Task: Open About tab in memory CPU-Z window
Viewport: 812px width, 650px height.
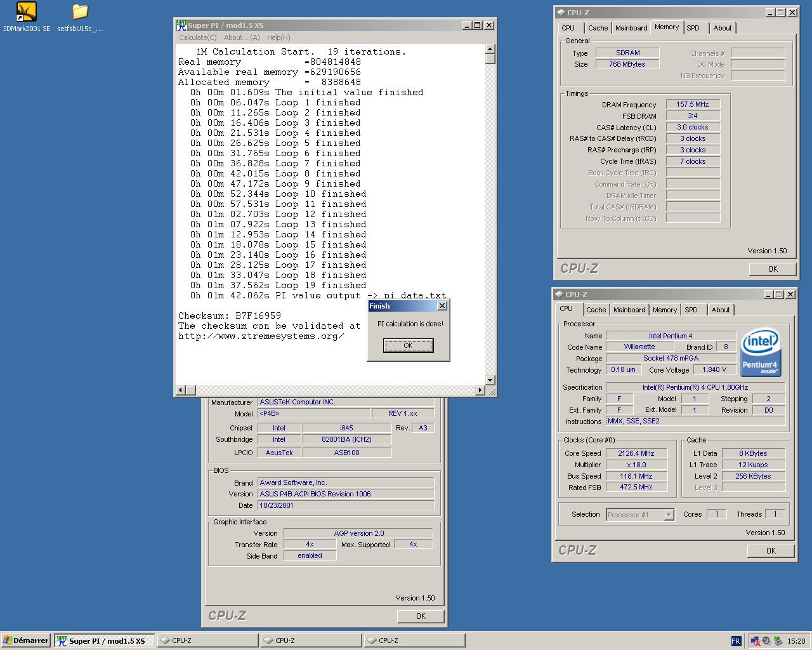Action: [723, 28]
